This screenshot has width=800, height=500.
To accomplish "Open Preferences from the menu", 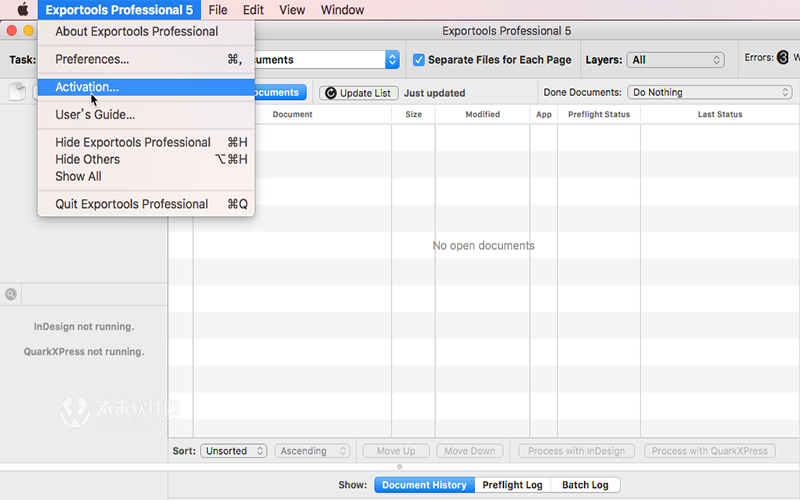I will click(x=146, y=60).
